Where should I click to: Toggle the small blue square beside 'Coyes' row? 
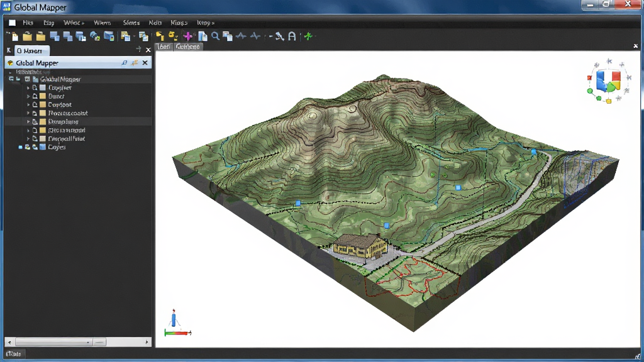pyautogui.click(x=20, y=147)
